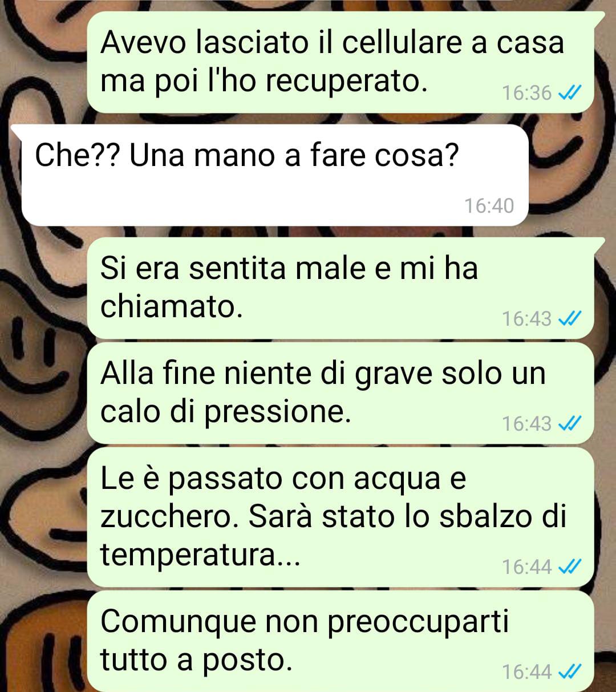Tap the word 'zucchero' in the message

click(x=169, y=516)
